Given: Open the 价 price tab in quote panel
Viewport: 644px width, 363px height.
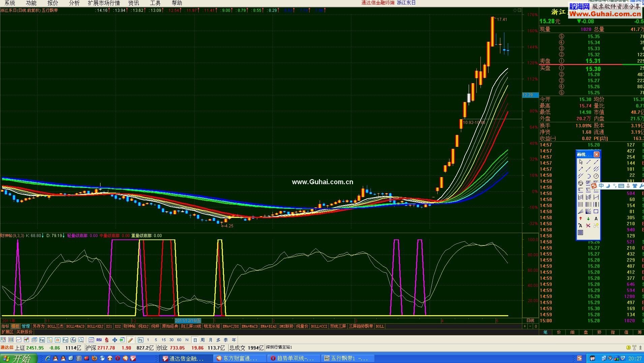Looking at the screenshot, I should click(559, 332).
